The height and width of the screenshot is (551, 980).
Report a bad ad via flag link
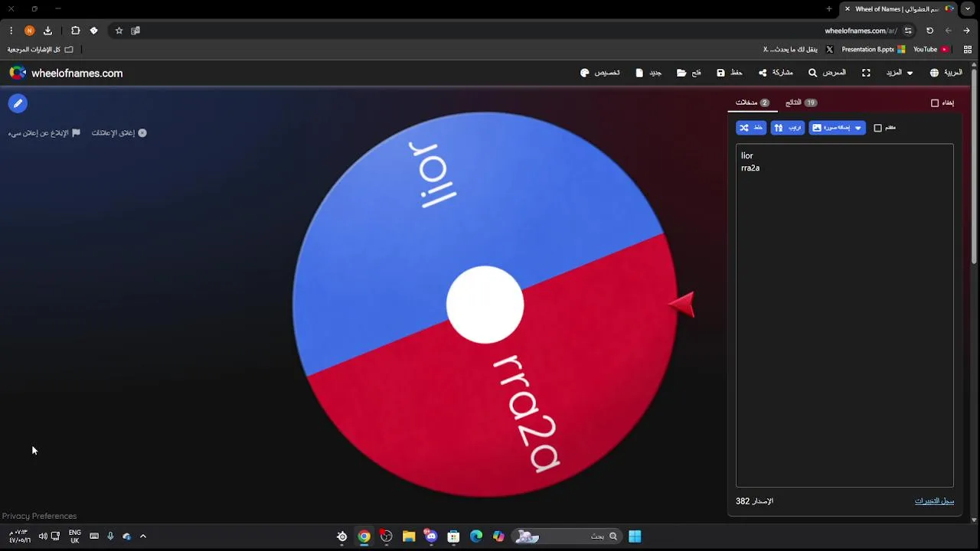point(44,133)
